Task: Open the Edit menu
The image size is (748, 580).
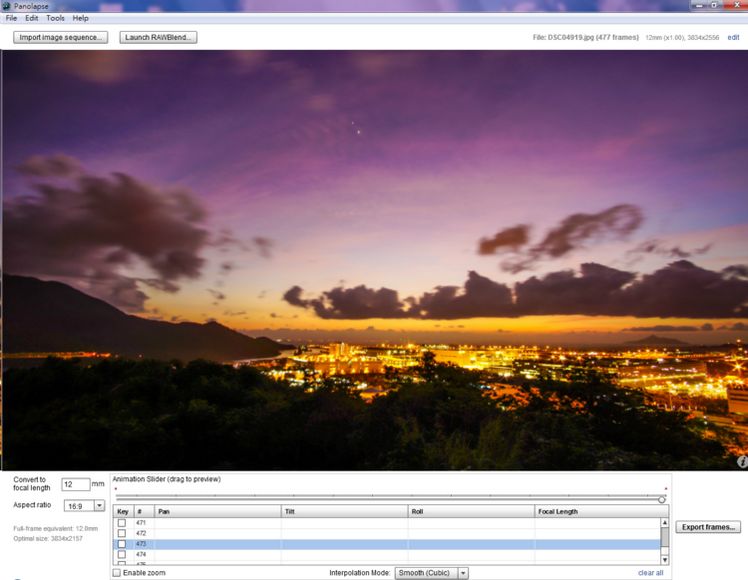Action: (32, 18)
